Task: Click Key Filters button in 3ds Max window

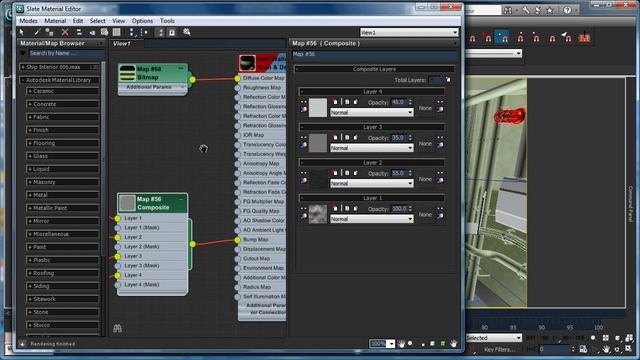Action: coord(499,350)
